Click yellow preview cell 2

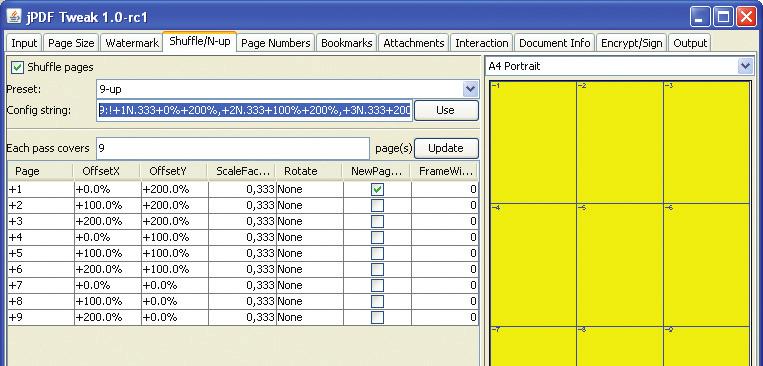[x=620, y=142]
